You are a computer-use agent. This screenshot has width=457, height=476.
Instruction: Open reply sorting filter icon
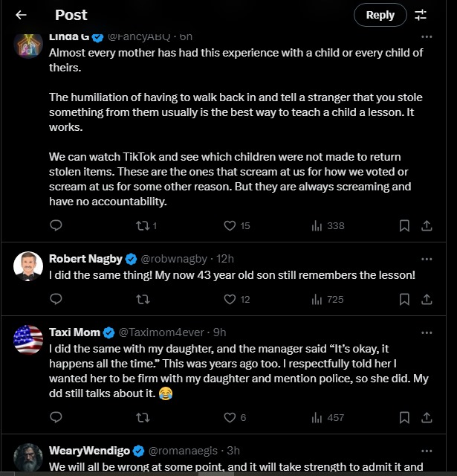tap(421, 15)
